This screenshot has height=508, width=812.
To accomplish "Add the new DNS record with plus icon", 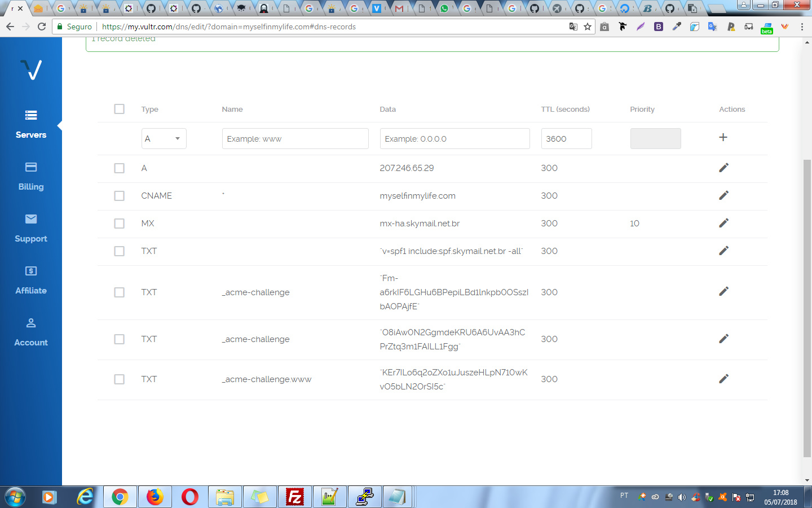I will [x=723, y=137].
